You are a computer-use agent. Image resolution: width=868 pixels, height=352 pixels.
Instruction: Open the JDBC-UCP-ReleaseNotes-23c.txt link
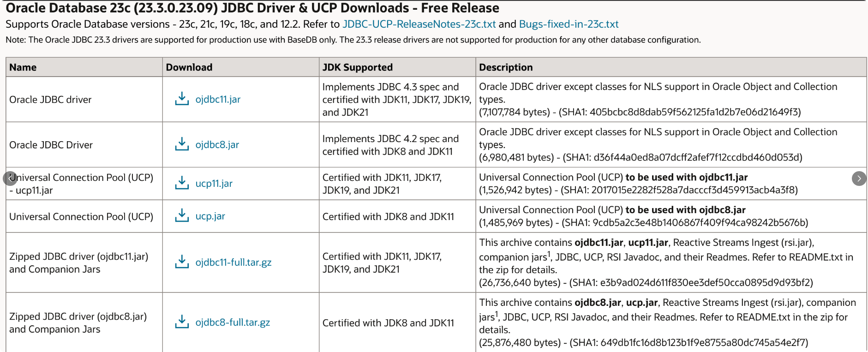[419, 24]
